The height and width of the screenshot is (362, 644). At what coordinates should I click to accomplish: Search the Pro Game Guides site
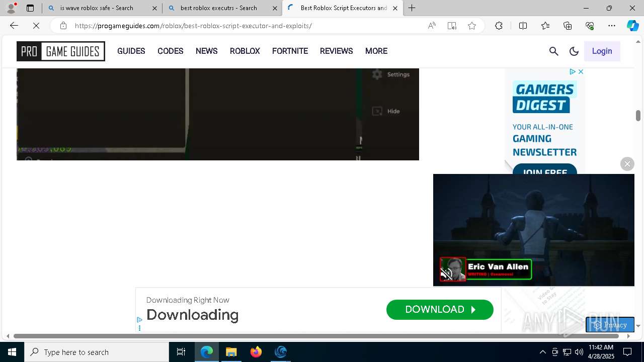coord(554,51)
